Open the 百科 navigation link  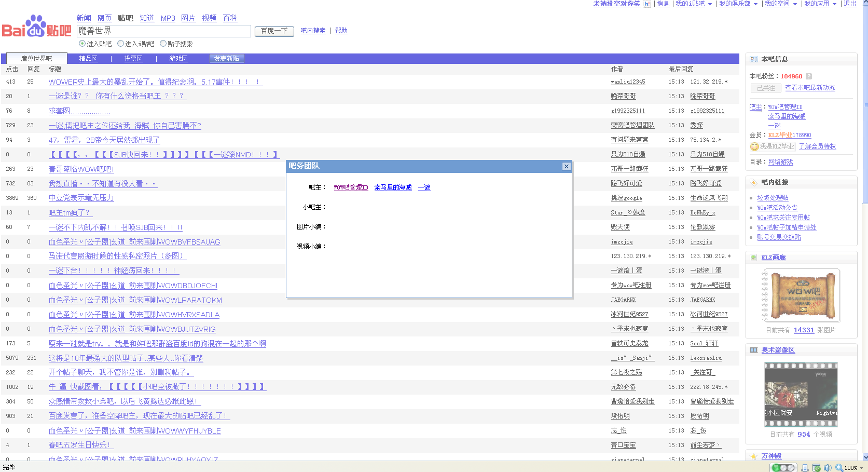pos(230,18)
